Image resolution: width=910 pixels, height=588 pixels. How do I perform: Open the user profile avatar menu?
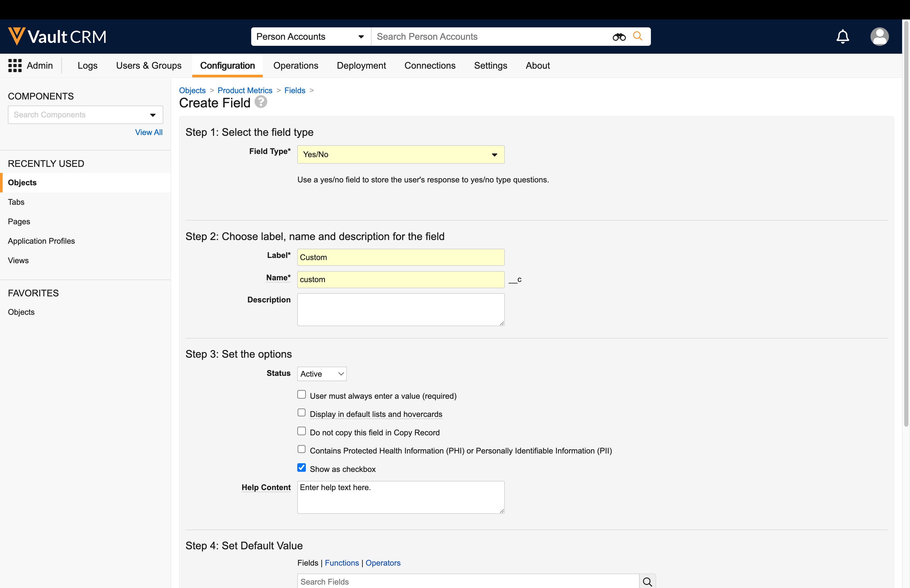pyautogui.click(x=879, y=37)
